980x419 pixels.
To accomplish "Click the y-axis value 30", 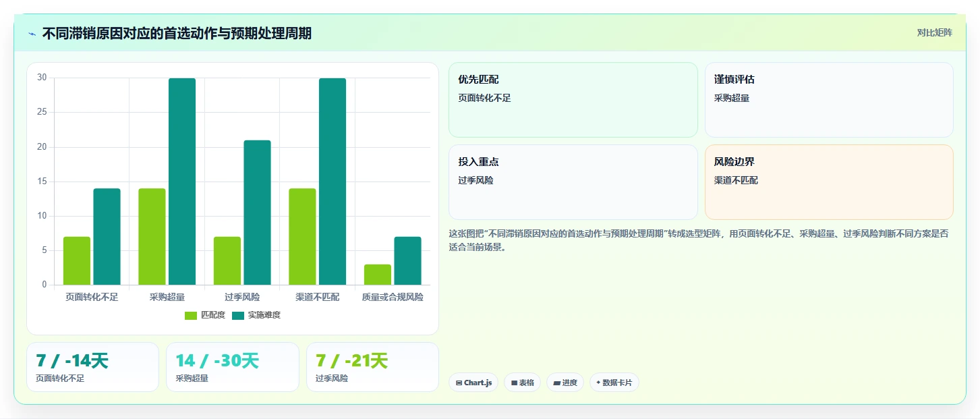I will [x=42, y=78].
